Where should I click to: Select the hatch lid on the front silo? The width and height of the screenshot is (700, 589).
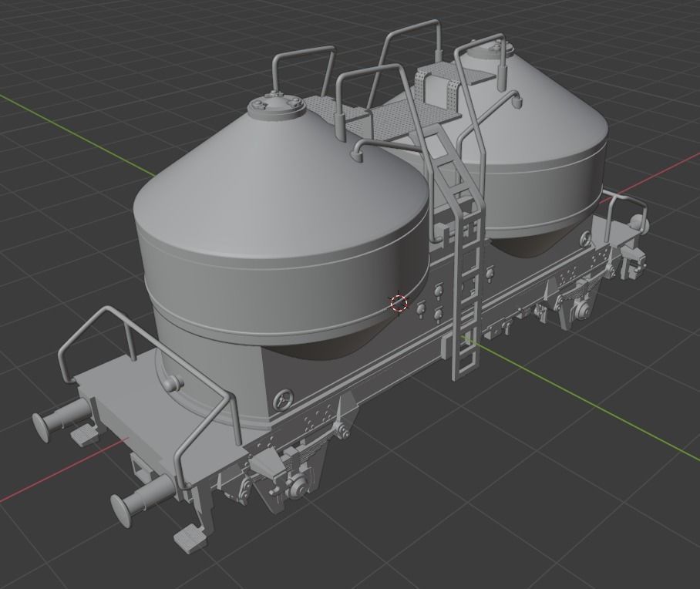(276, 106)
